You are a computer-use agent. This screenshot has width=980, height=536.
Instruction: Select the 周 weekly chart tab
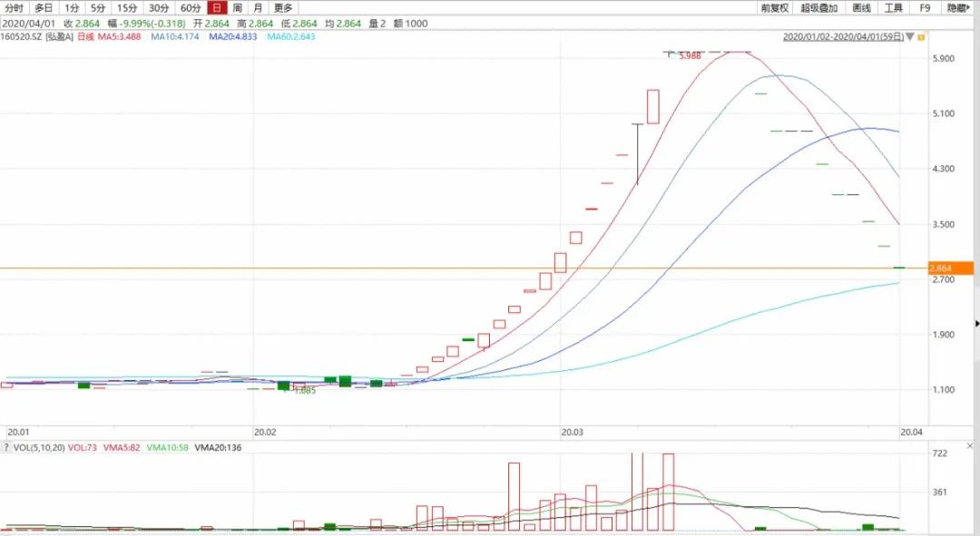point(238,8)
